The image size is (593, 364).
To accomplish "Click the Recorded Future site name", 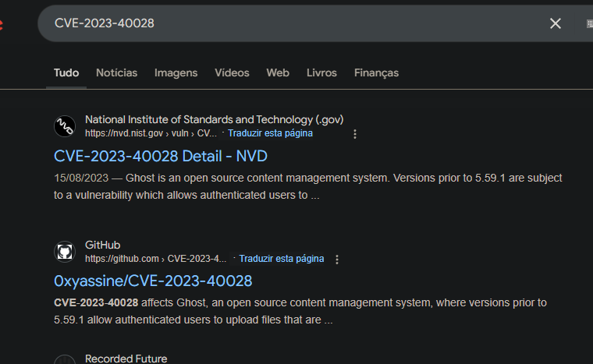I will tap(126, 359).
